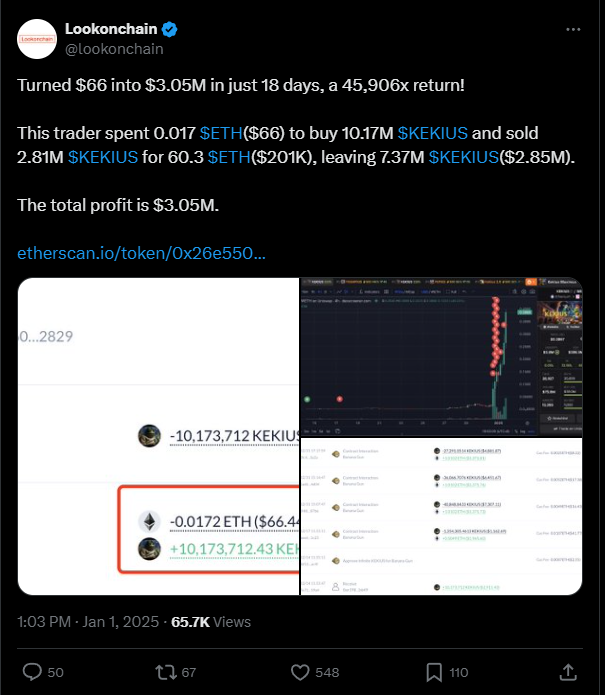Click the share upload icon
Screen dimensions: 605x695
coord(568,672)
